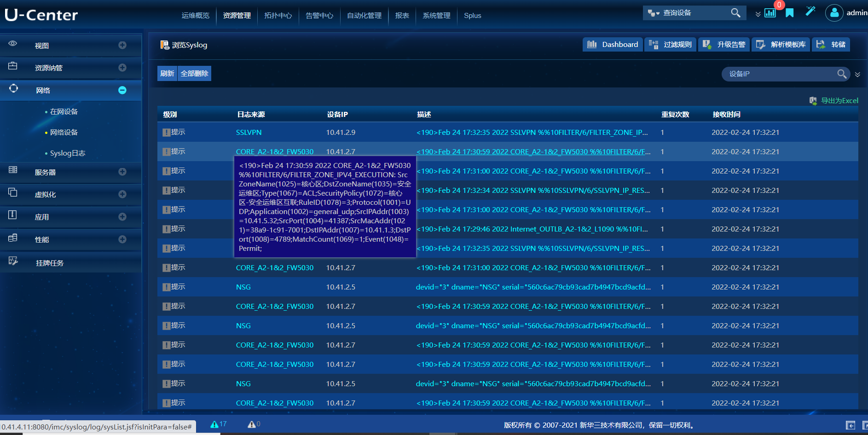Viewport: 868px width, 435px height.
Task: Click the magic wand icon in header
Action: pyautogui.click(x=810, y=11)
